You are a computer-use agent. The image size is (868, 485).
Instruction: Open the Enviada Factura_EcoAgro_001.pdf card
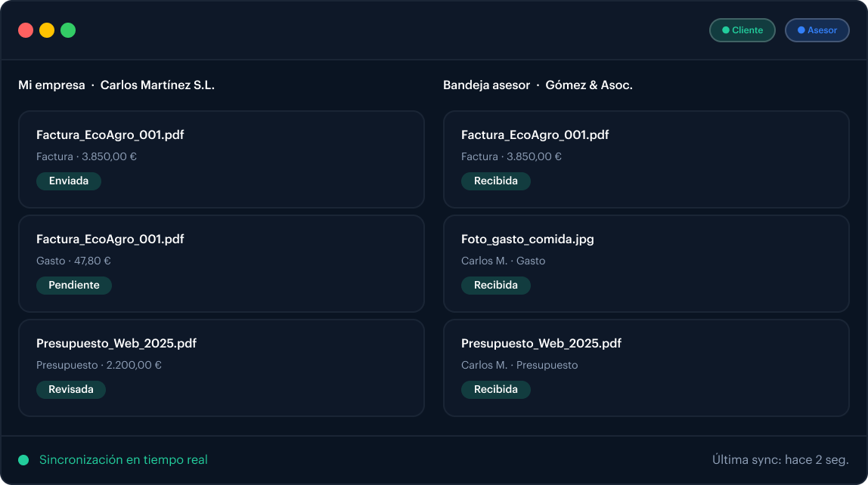pyautogui.click(x=222, y=159)
